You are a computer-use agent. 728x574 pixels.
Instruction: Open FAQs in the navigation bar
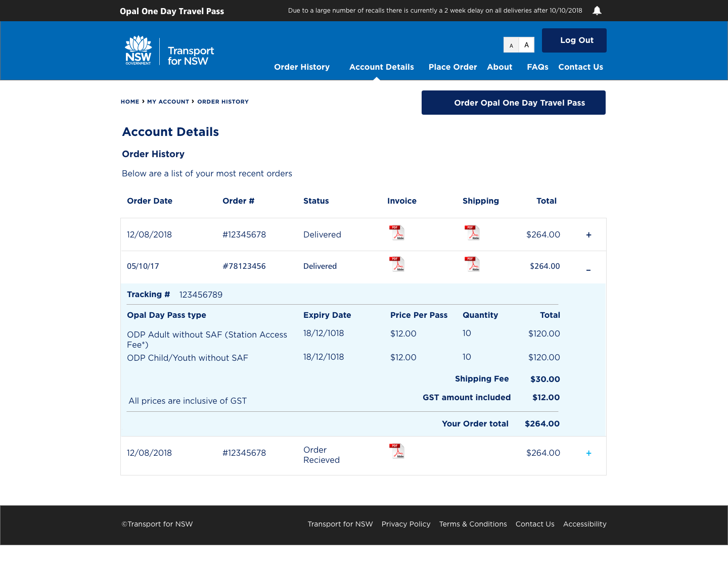(x=537, y=67)
